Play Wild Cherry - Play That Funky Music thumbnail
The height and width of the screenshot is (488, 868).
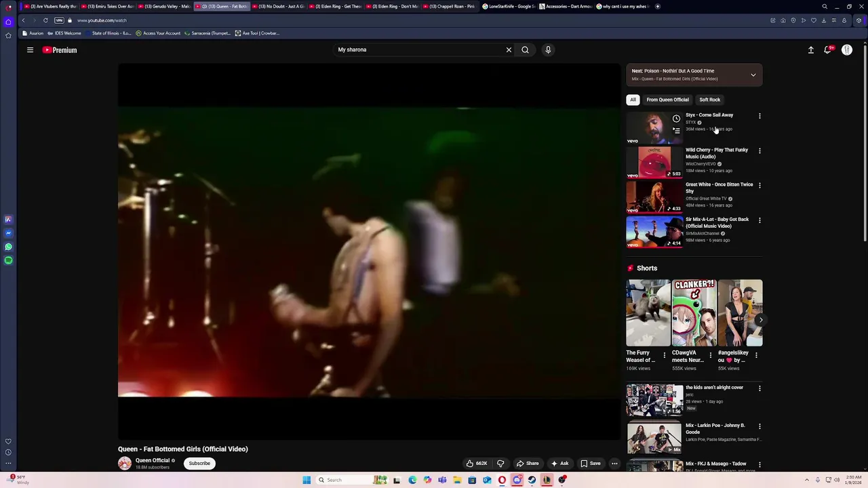pyautogui.click(x=654, y=163)
